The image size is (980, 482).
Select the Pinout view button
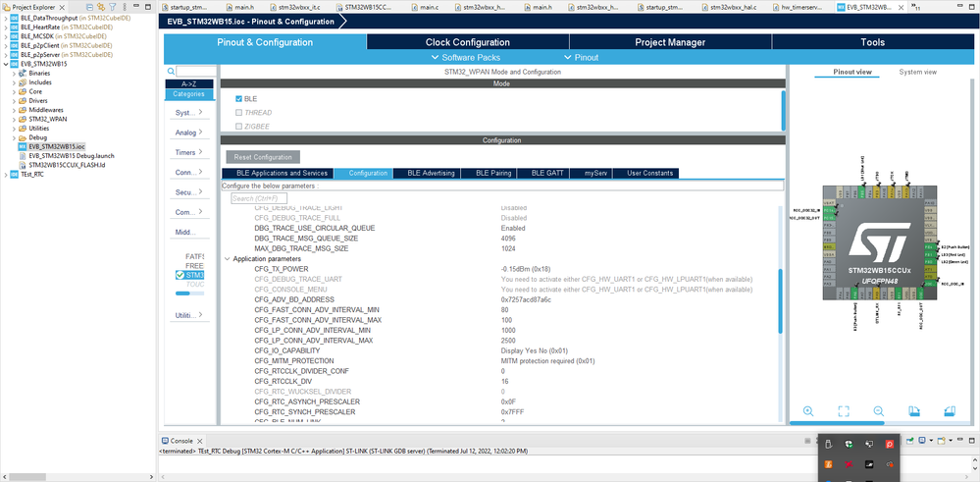pos(851,72)
